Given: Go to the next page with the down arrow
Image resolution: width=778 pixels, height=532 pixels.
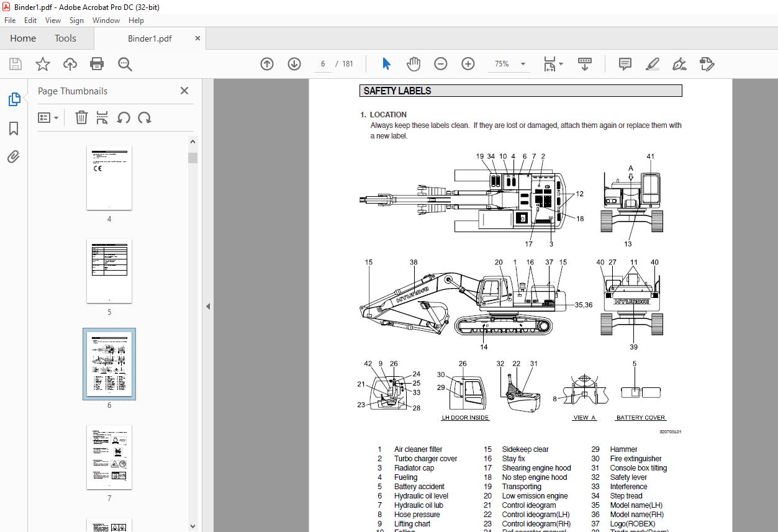Looking at the screenshot, I should 294,64.
